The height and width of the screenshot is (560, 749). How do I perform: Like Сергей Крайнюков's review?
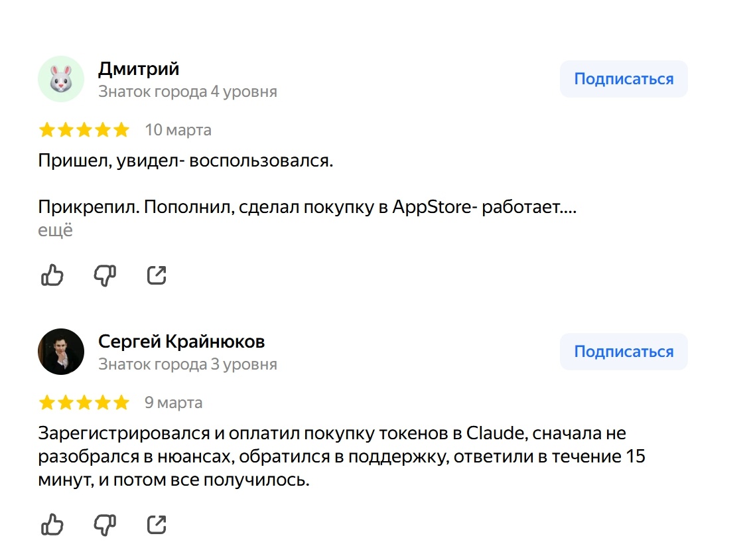point(52,524)
